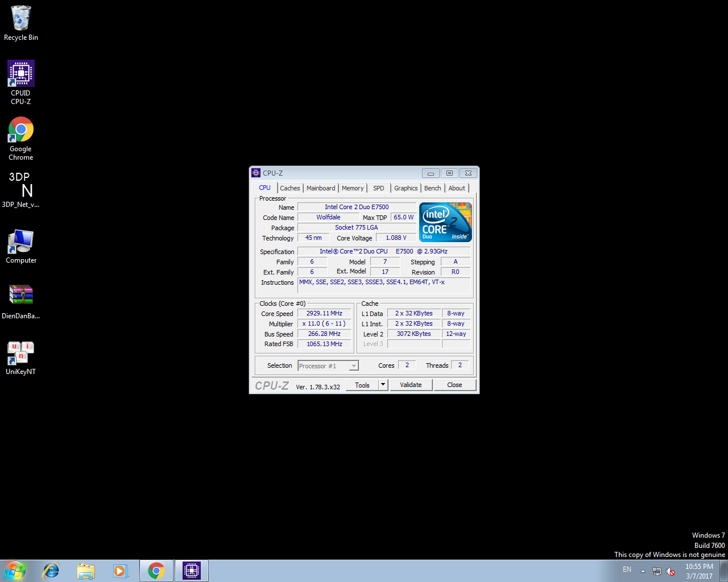Click the Show Desktop strip on taskbar
This screenshot has height=582, width=728.
tap(724, 571)
